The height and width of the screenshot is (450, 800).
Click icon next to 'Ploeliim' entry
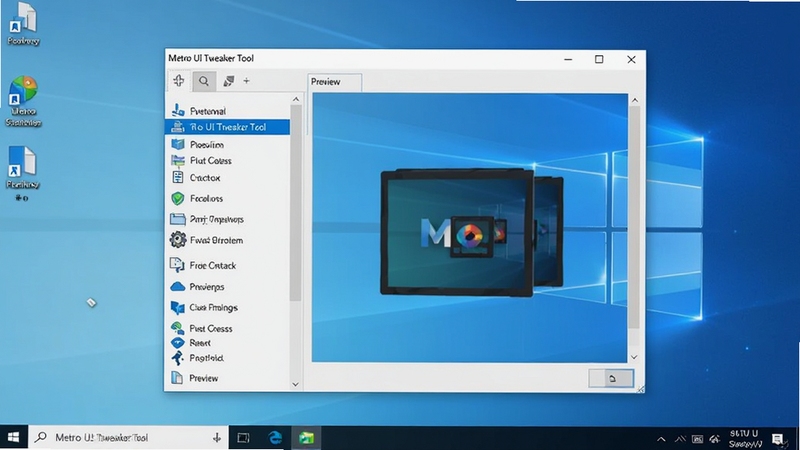click(178, 144)
